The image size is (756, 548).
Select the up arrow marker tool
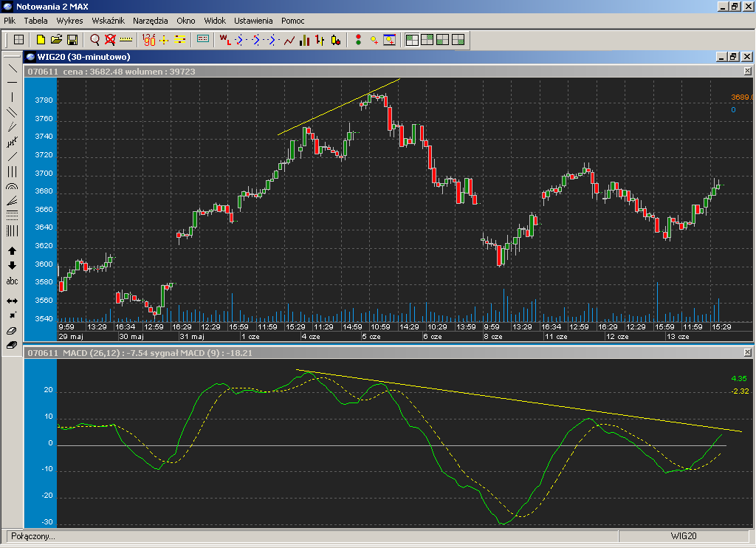click(x=12, y=251)
